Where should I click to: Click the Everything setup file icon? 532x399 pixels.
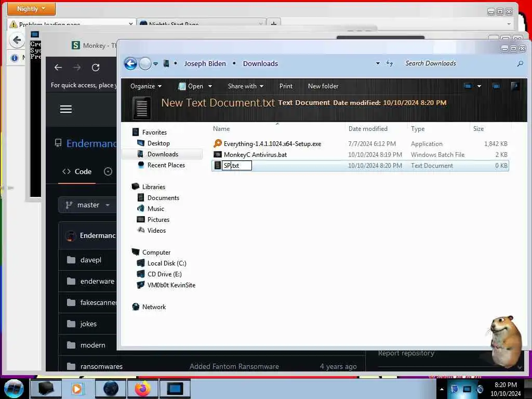pyautogui.click(x=218, y=143)
